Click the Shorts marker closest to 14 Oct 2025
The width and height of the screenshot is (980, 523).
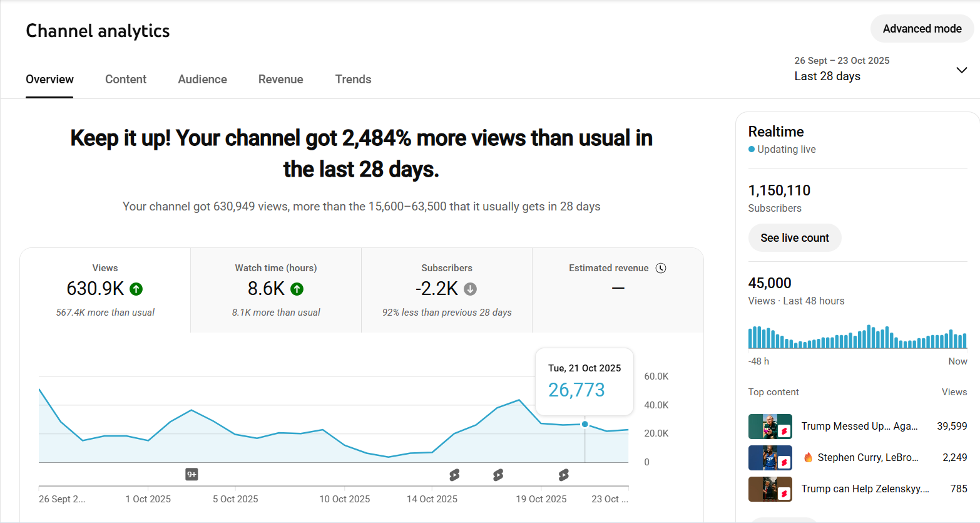click(454, 475)
